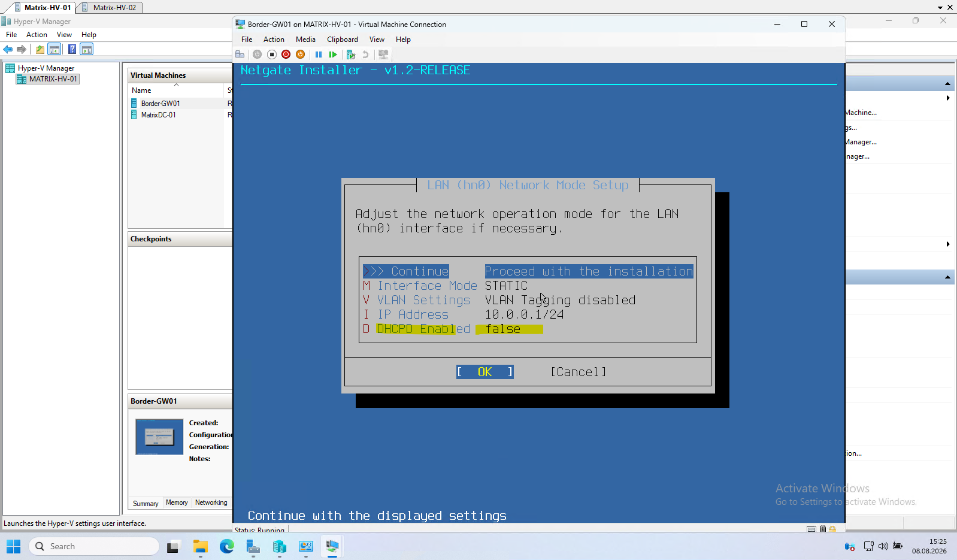Open File Explorer from the taskbar

[200, 546]
